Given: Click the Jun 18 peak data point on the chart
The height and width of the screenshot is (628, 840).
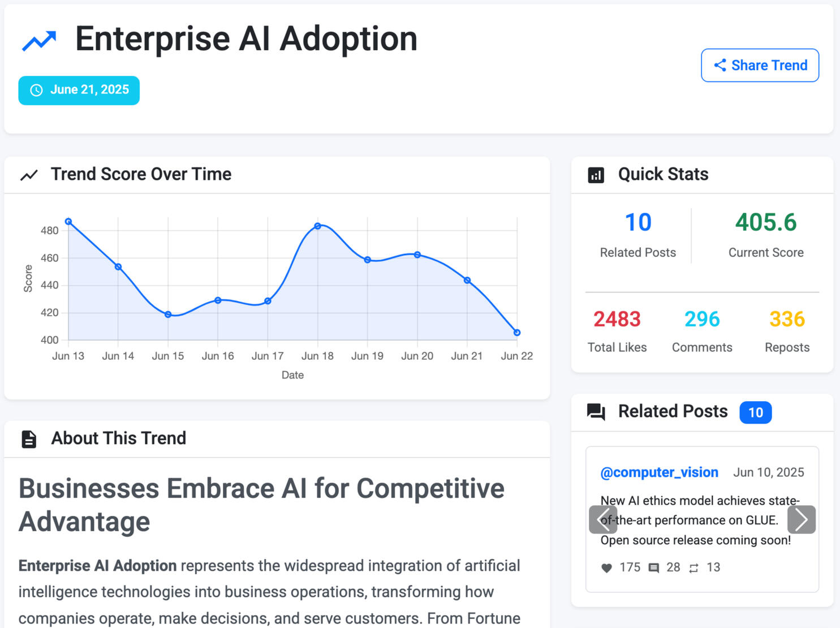Looking at the screenshot, I should pyautogui.click(x=318, y=226).
